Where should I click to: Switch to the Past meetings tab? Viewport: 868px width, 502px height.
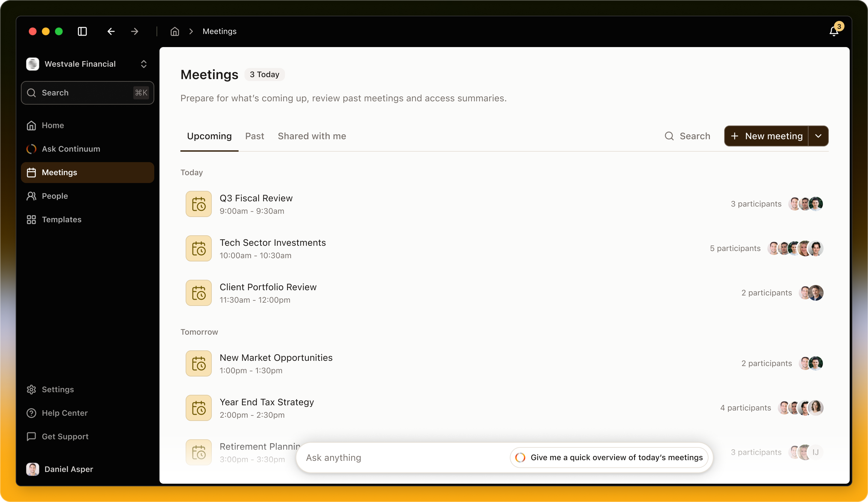[x=254, y=136]
